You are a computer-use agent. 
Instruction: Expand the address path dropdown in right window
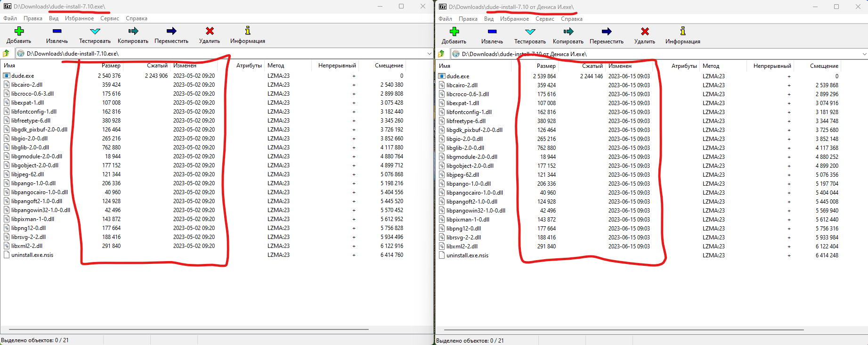pos(864,54)
